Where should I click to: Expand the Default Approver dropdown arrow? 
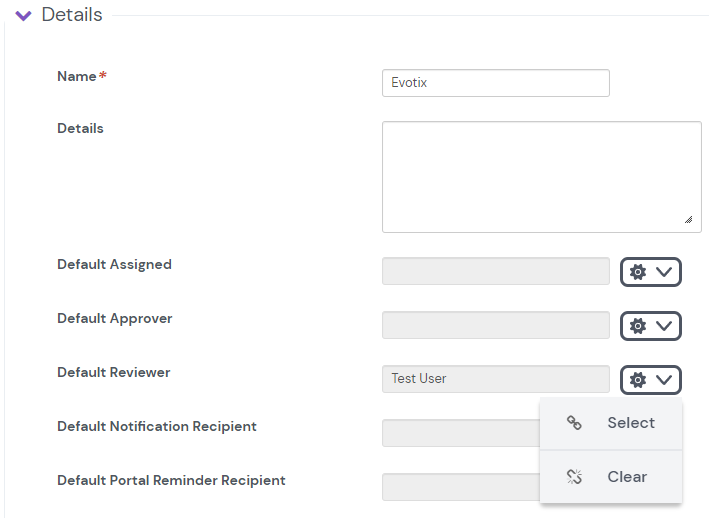664,326
